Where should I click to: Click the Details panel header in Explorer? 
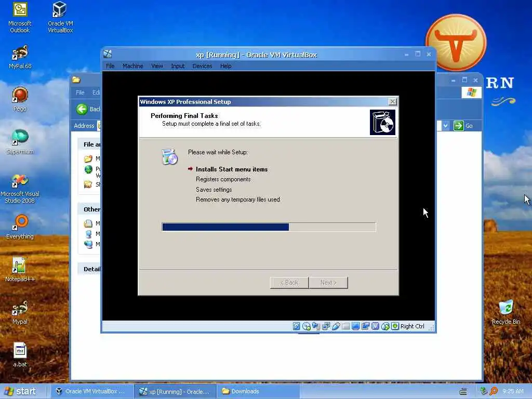(90, 269)
